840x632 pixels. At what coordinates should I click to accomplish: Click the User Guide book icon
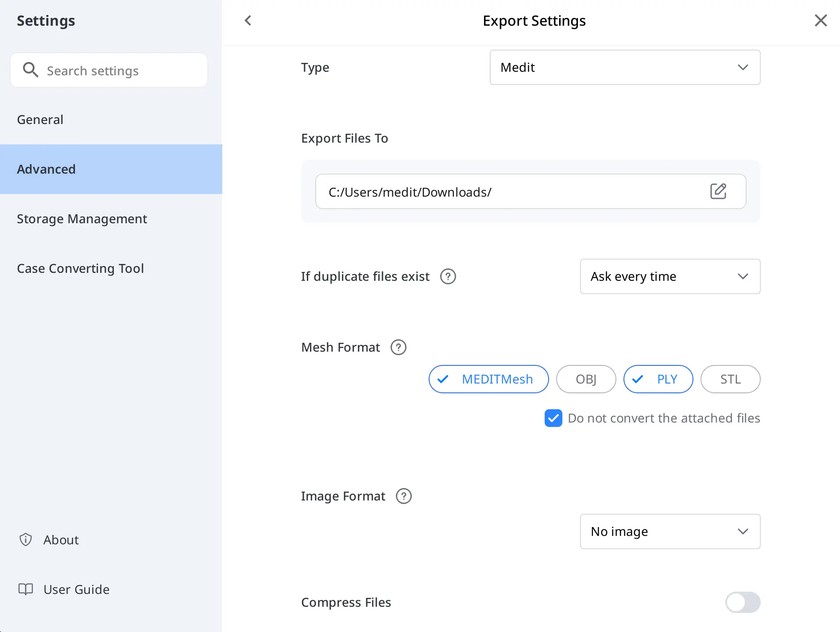pyautogui.click(x=25, y=589)
